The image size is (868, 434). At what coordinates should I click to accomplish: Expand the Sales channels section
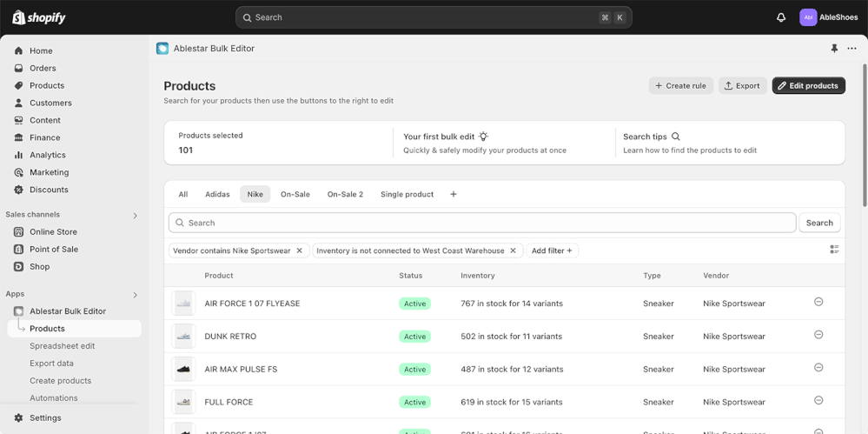coord(135,216)
